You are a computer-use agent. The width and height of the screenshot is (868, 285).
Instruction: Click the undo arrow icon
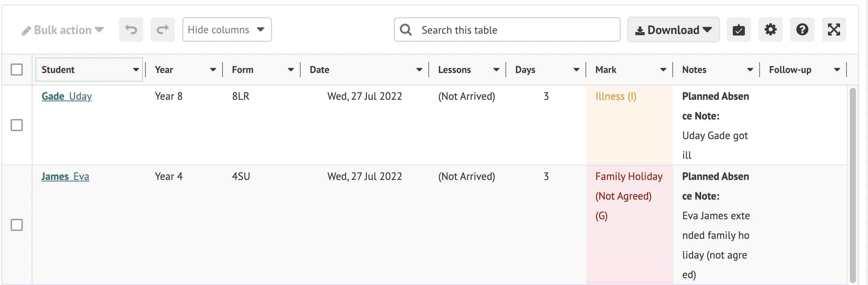(x=131, y=29)
